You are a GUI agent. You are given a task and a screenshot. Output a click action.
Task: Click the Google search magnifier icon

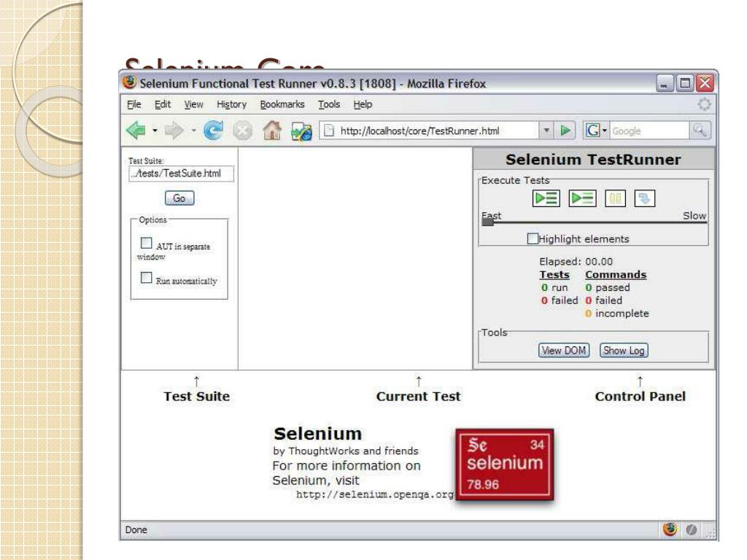(x=700, y=130)
